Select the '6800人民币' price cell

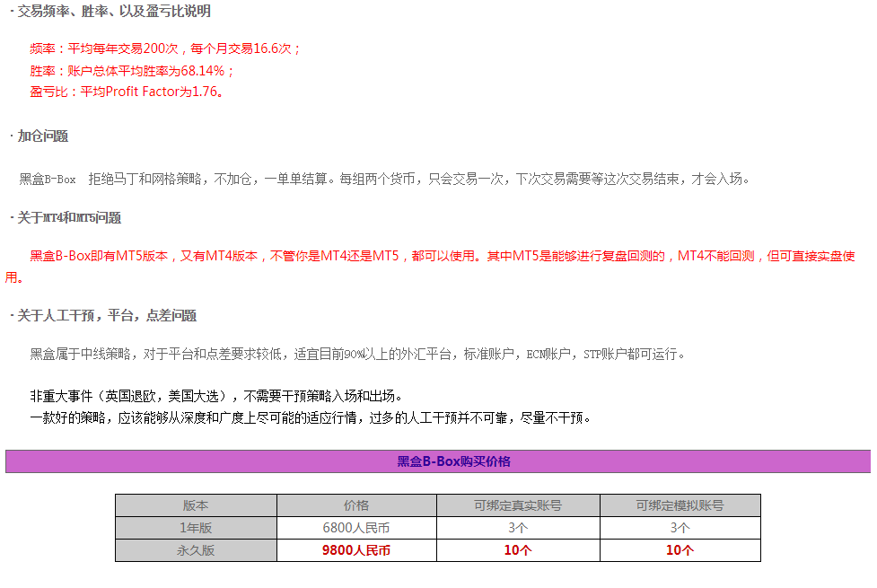356,528
